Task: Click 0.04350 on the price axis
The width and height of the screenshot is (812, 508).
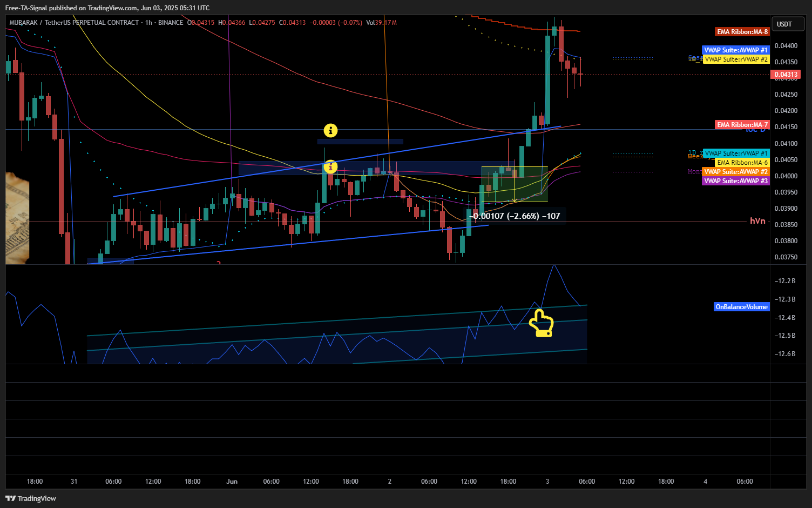Action: (x=786, y=62)
